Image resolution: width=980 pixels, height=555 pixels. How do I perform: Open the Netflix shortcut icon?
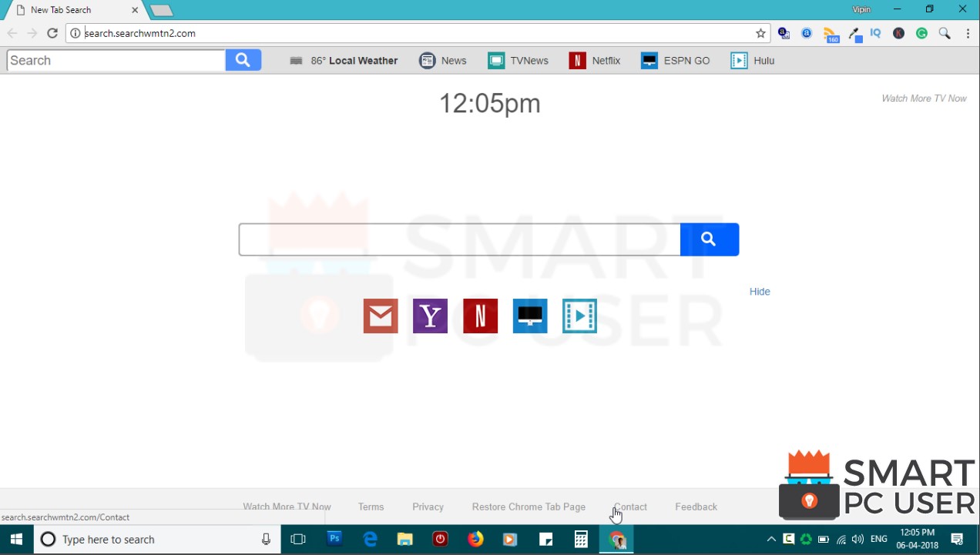pyautogui.click(x=480, y=316)
